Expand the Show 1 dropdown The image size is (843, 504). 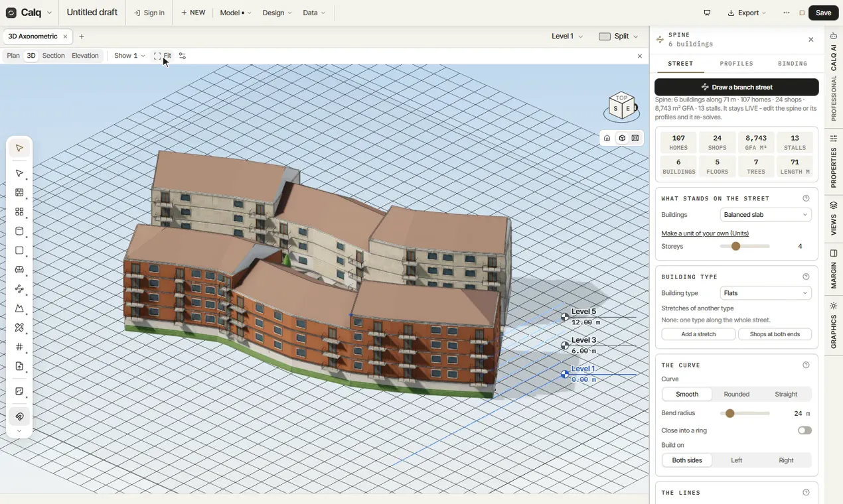click(129, 56)
